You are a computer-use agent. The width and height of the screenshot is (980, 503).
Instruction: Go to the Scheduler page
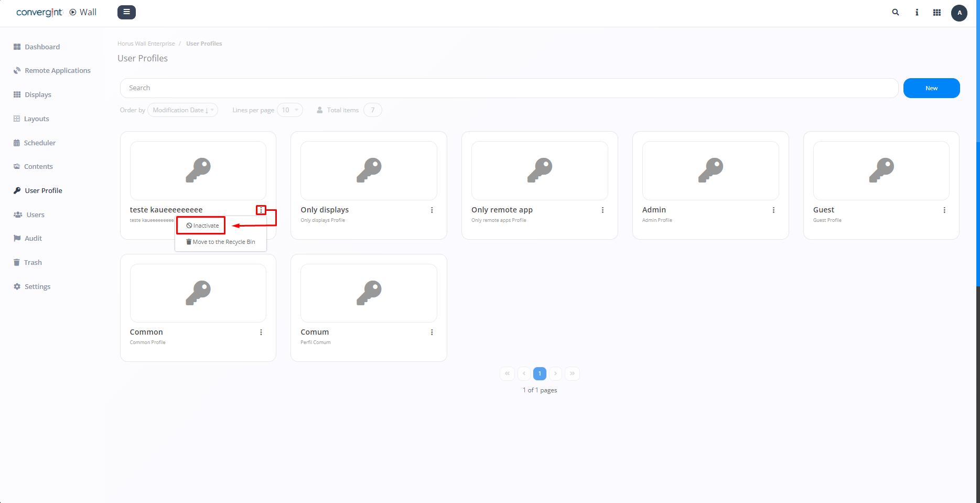pyautogui.click(x=39, y=143)
